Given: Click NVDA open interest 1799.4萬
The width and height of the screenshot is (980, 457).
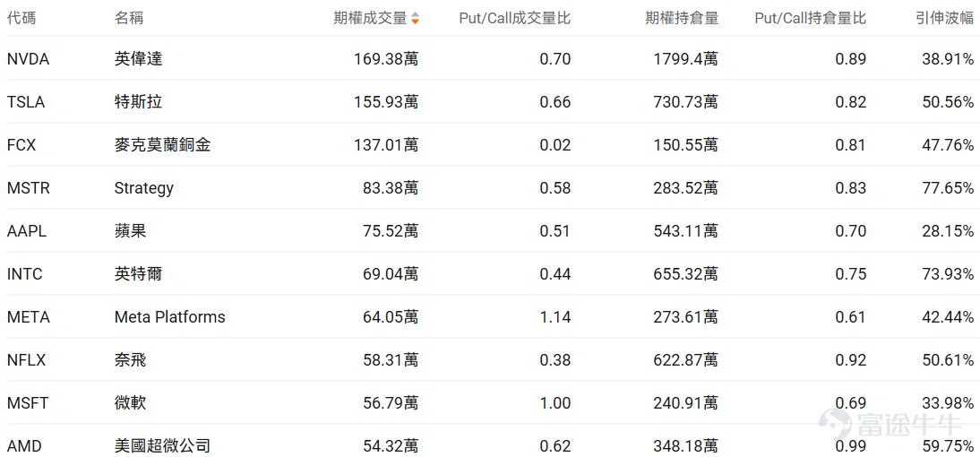Looking at the screenshot, I should click(686, 59).
